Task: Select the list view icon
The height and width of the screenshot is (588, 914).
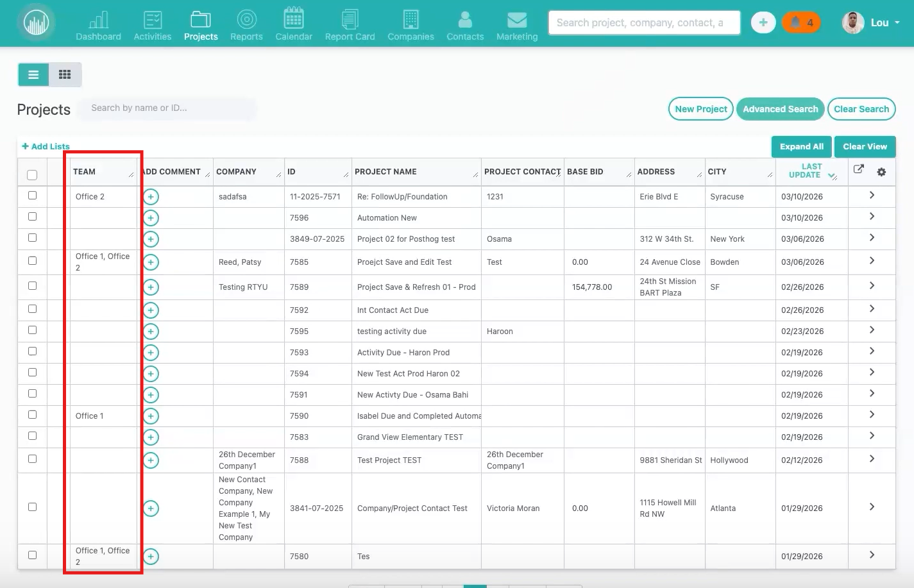Action: point(33,75)
